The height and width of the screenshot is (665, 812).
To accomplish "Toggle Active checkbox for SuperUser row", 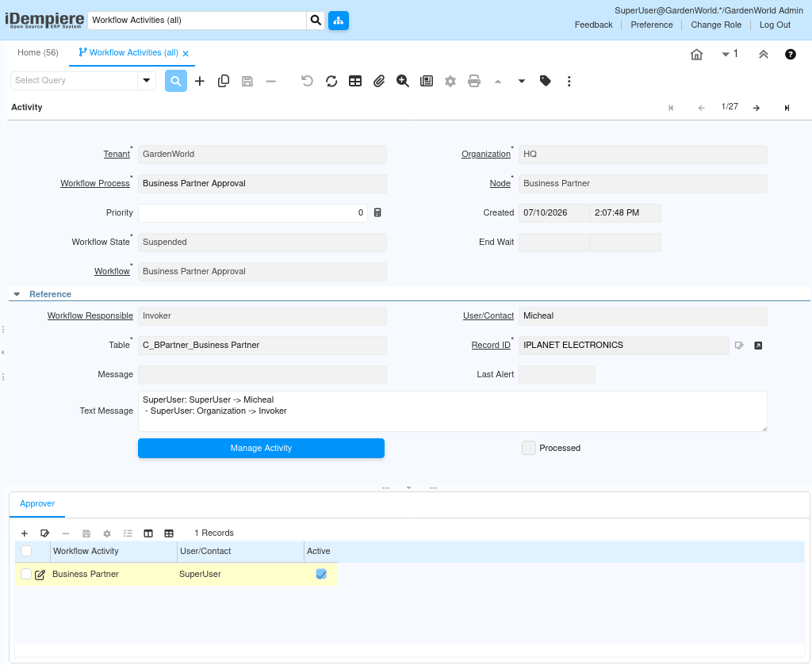I will click(x=321, y=575).
